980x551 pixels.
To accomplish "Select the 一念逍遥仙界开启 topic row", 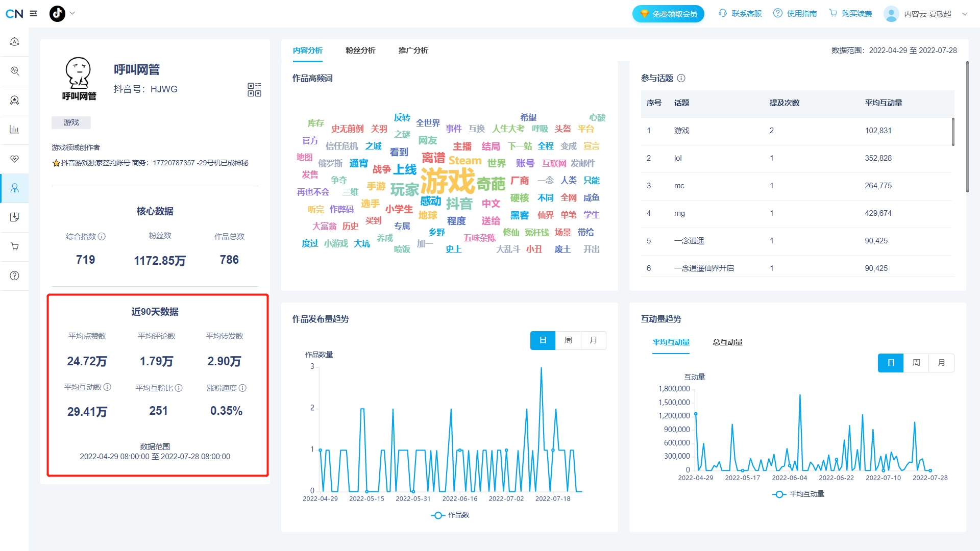I will click(796, 265).
